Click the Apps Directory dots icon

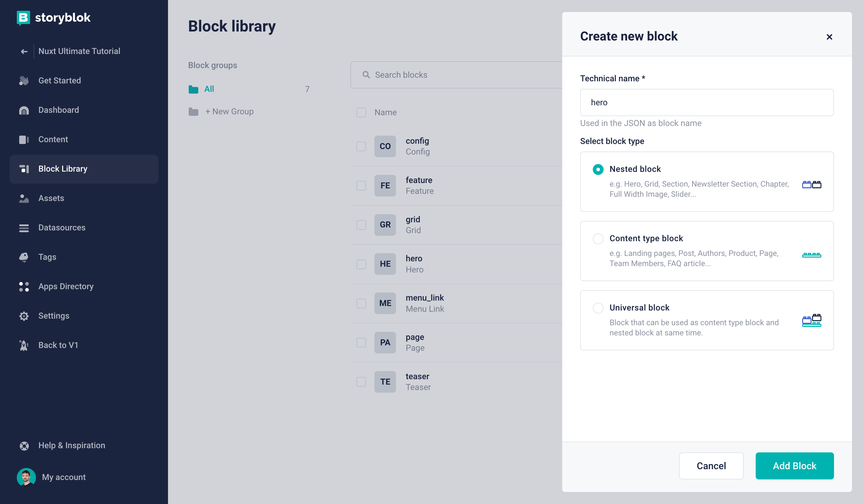pyautogui.click(x=24, y=286)
